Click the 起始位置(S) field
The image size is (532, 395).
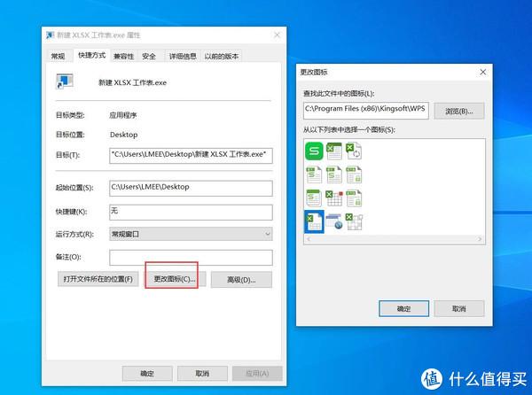click(191, 188)
